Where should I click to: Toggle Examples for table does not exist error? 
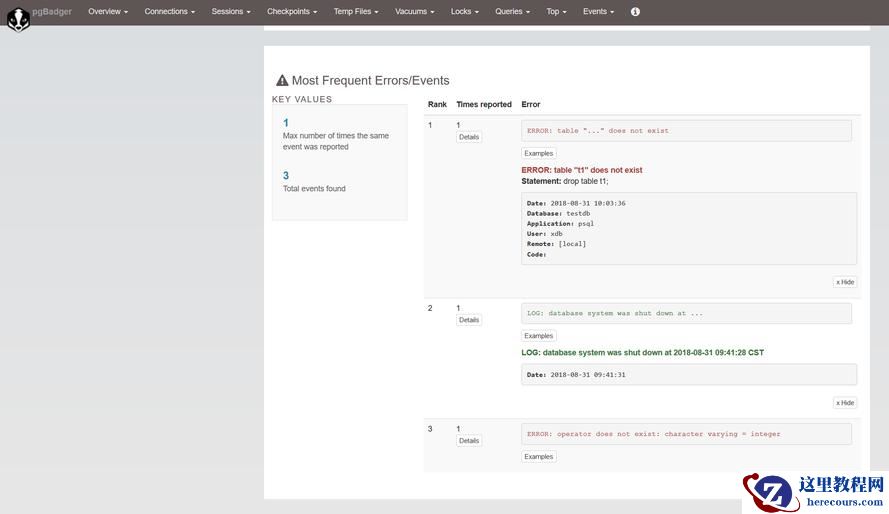(539, 153)
